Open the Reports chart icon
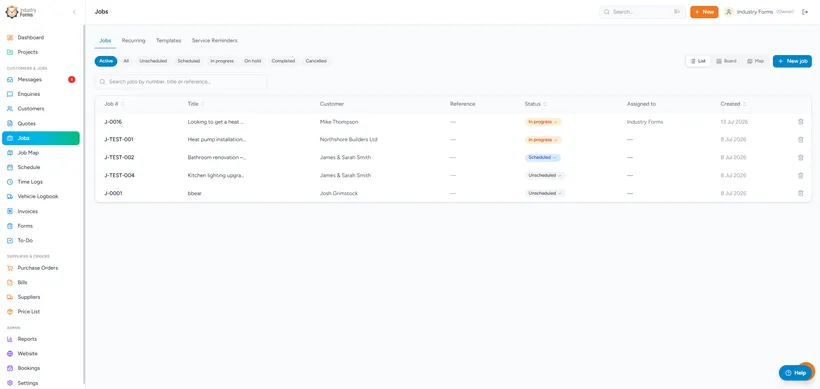The height and width of the screenshot is (389, 820). [x=10, y=339]
